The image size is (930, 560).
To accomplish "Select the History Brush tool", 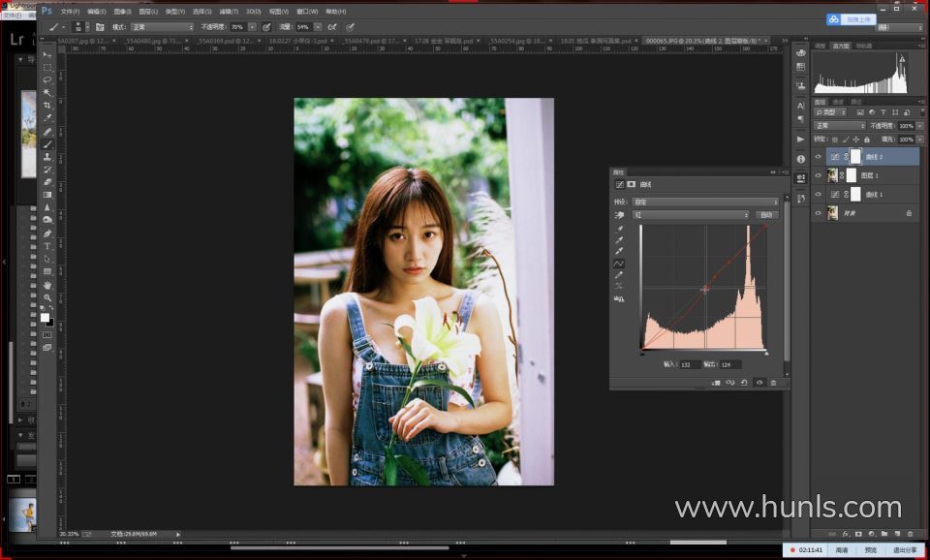I will (x=47, y=170).
